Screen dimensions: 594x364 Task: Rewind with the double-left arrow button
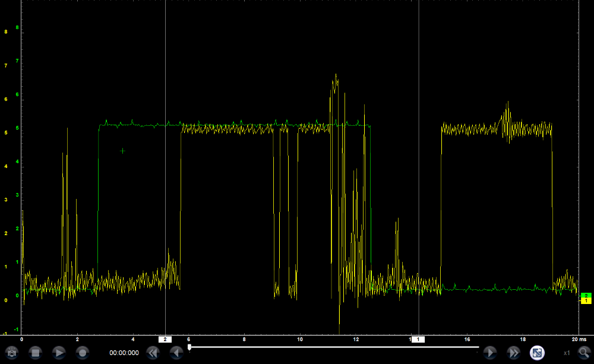[x=153, y=353]
